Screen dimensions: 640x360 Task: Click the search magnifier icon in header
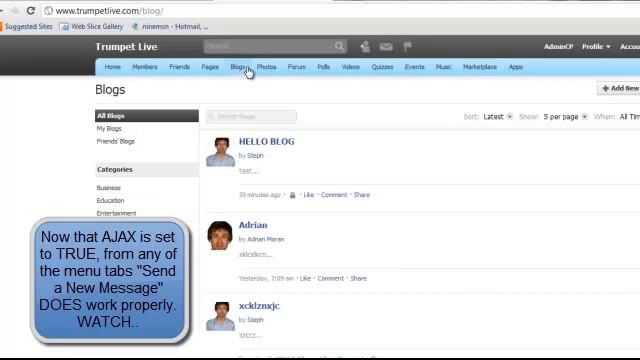[339, 46]
